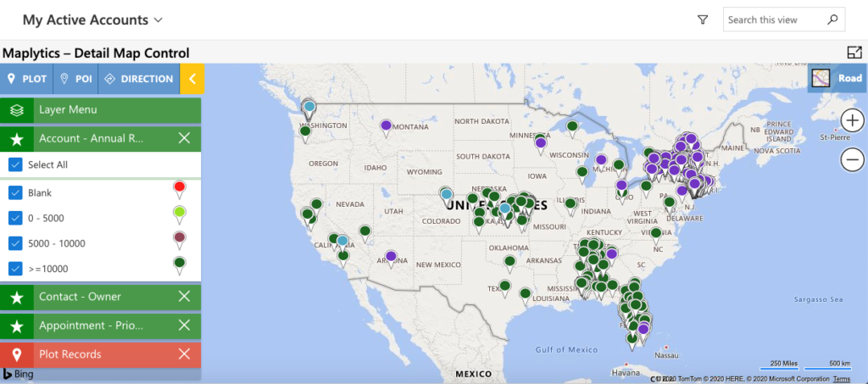Screen dimensions: 868x384
Task: Click the green swatch for 0 - 5000
Action: click(x=179, y=213)
